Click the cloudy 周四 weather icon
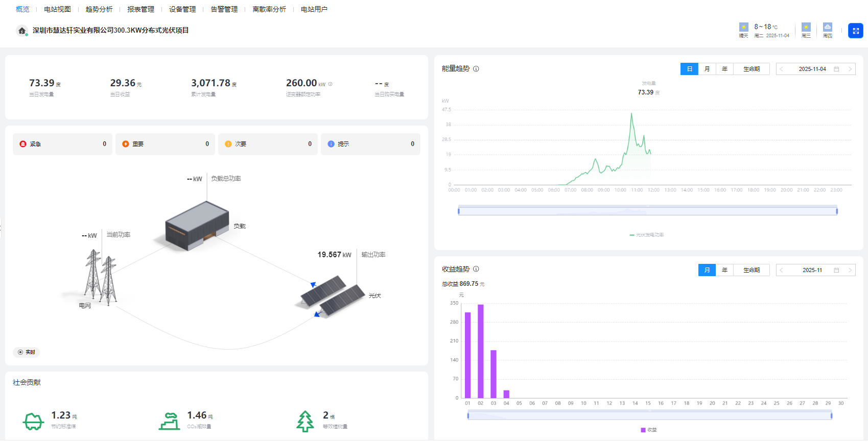This screenshot has width=868, height=442. (828, 28)
